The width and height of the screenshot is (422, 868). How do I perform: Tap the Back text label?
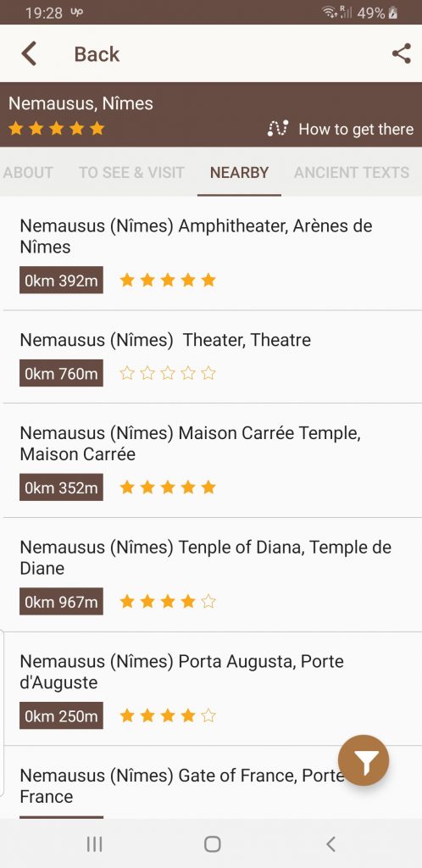pos(97,54)
